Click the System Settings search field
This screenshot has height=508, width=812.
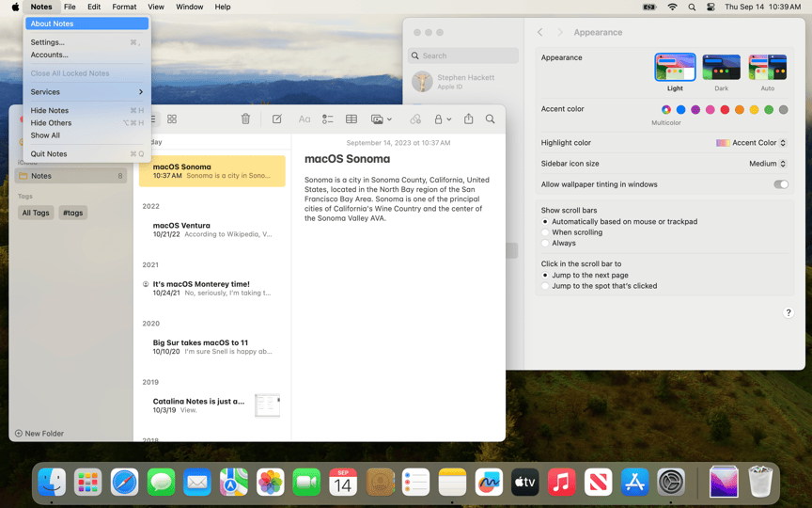(x=463, y=56)
